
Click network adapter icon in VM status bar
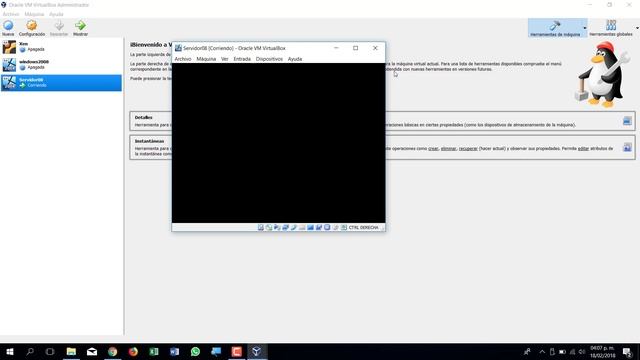point(285,227)
